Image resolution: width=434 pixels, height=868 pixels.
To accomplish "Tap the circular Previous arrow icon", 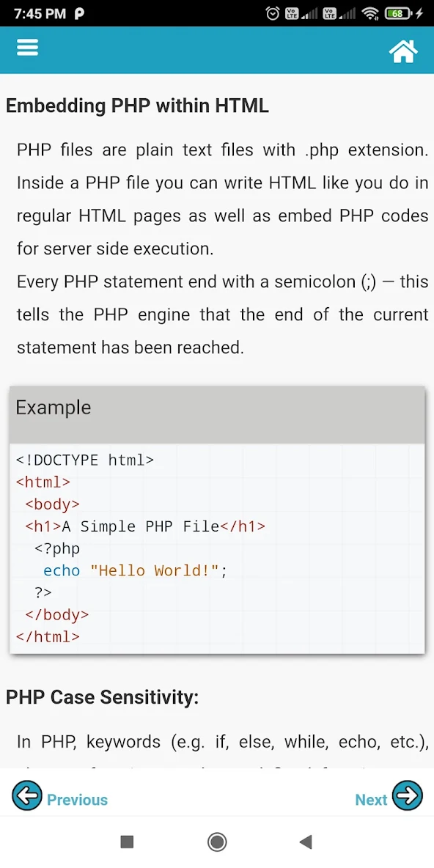I will coord(27,795).
